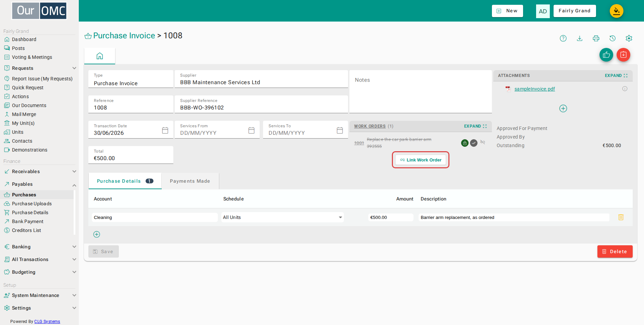Print the invoice using the printer icon
This screenshot has height=325, width=644.
pos(596,38)
